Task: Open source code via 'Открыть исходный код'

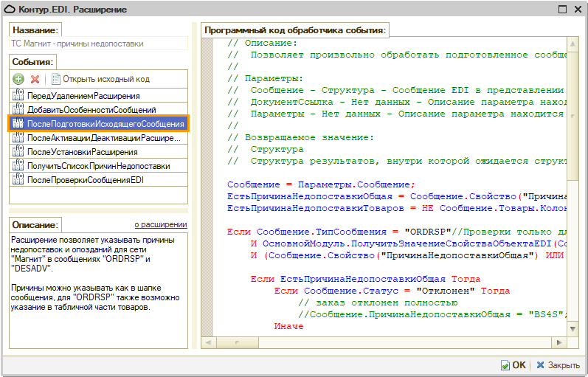Action: point(106,79)
